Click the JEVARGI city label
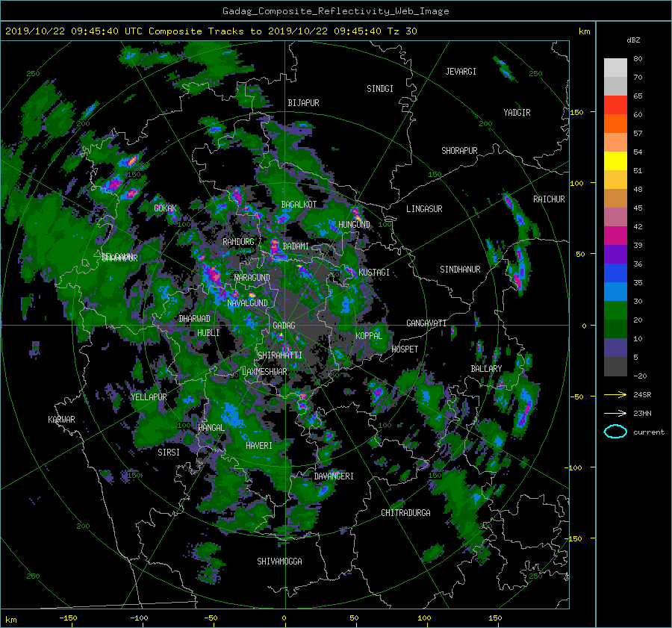Screen dimensions: 672x628 point(461,72)
